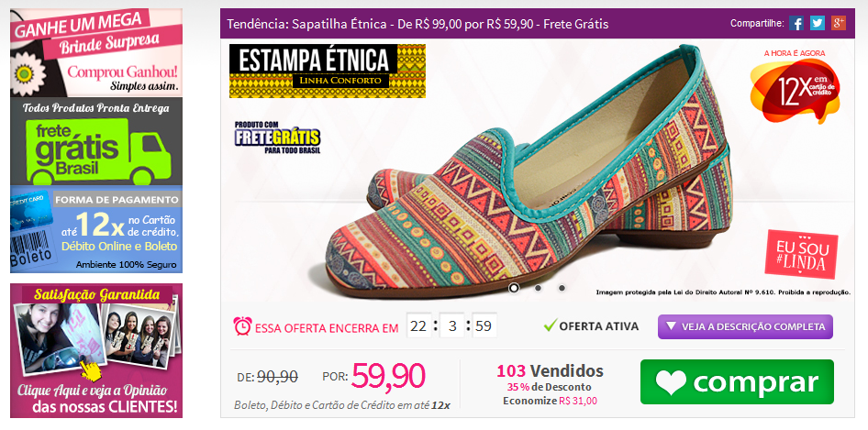This screenshot has height=430, width=868.
Task: Select the third carousel dot
Action: tap(562, 288)
